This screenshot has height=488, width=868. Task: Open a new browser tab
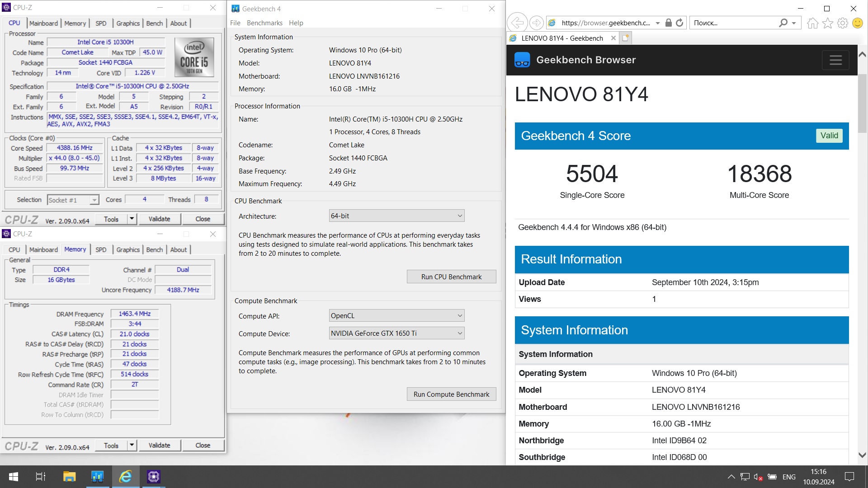pos(626,38)
